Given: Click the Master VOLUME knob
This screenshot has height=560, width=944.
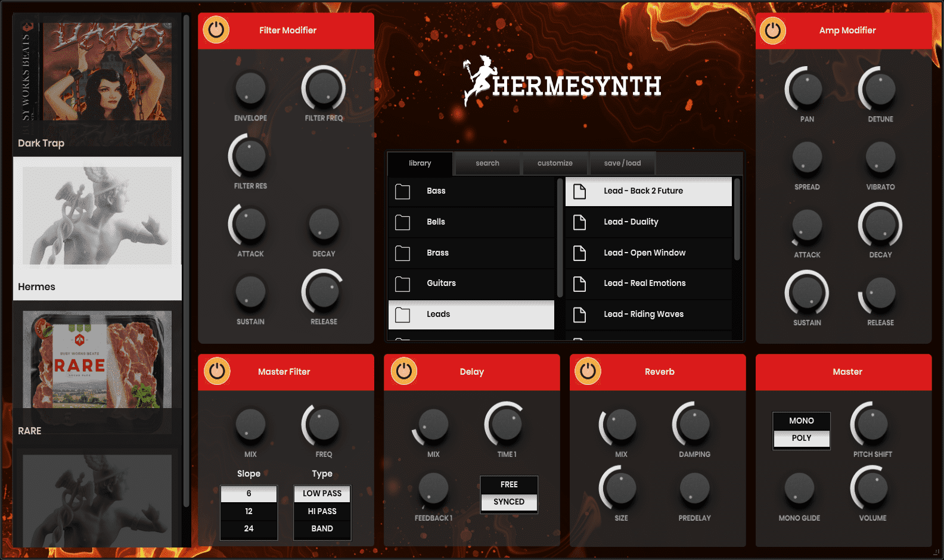Looking at the screenshot, I should pyautogui.click(x=872, y=489).
